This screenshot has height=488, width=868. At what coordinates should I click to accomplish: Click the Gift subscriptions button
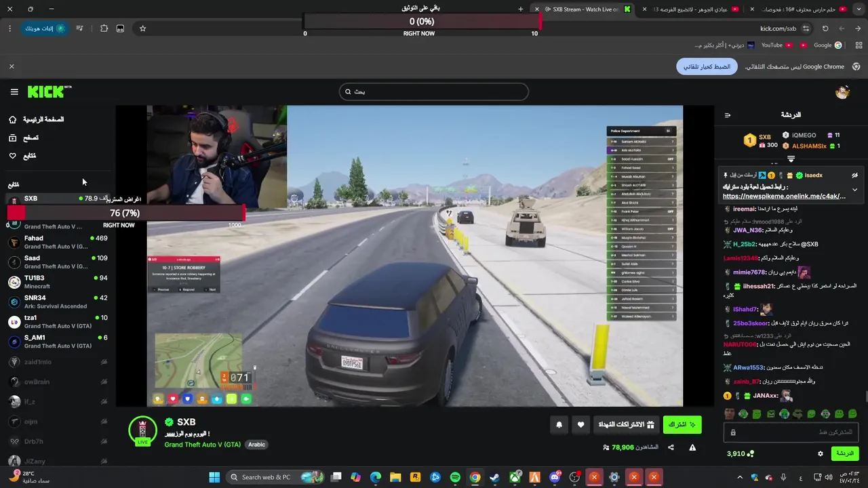click(626, 425)
